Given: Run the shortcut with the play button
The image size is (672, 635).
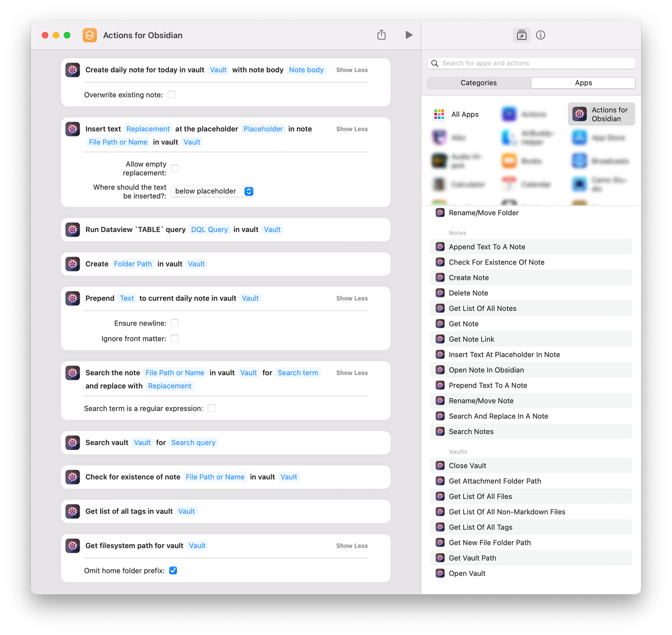Looking at the screenshot, I should (x=408, y=35).
